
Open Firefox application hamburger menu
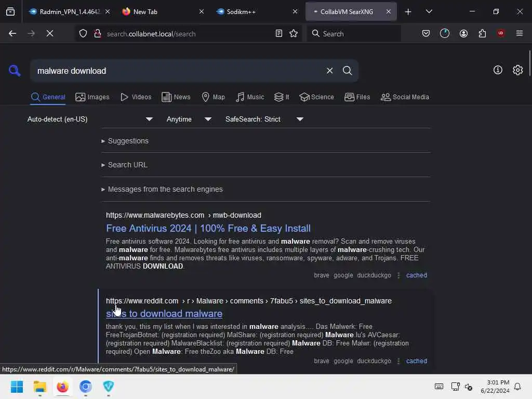pos(520,33)
